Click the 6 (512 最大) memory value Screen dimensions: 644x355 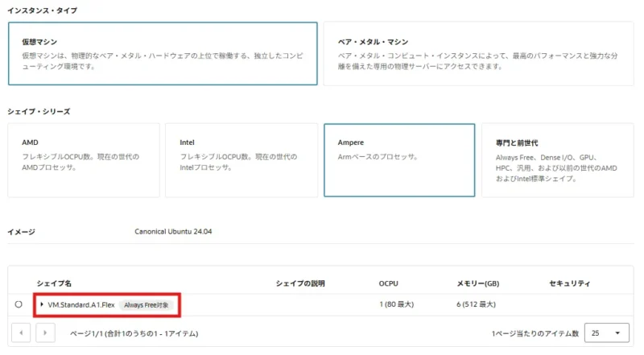pos(476,304)
